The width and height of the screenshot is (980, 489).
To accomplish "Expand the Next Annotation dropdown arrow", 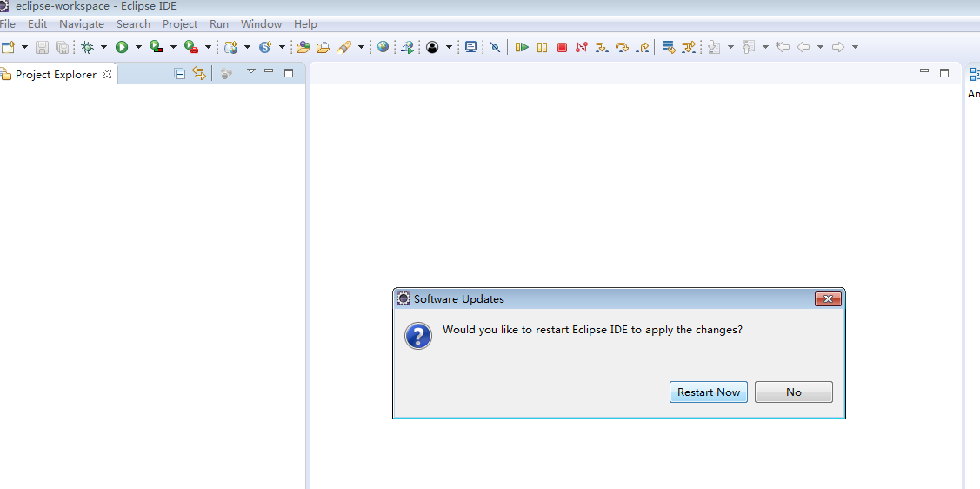I will click(x=730, y=47).
